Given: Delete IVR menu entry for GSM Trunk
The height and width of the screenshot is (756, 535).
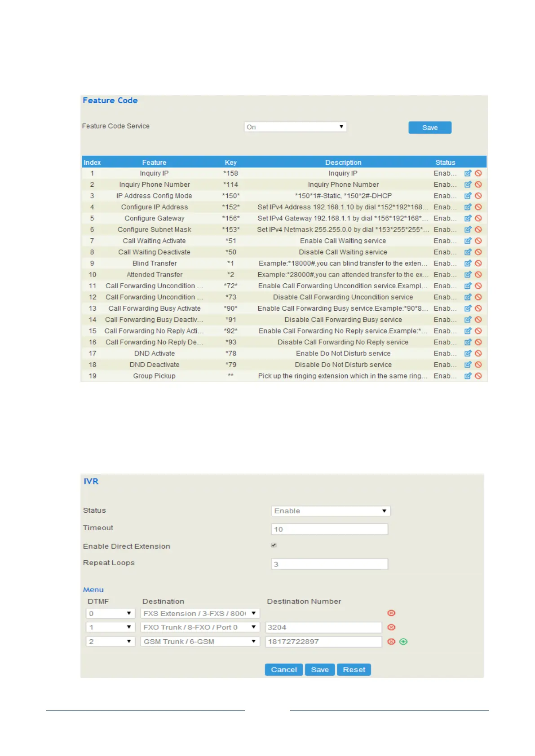Looking at the screenshot, I should coord(391,642).
